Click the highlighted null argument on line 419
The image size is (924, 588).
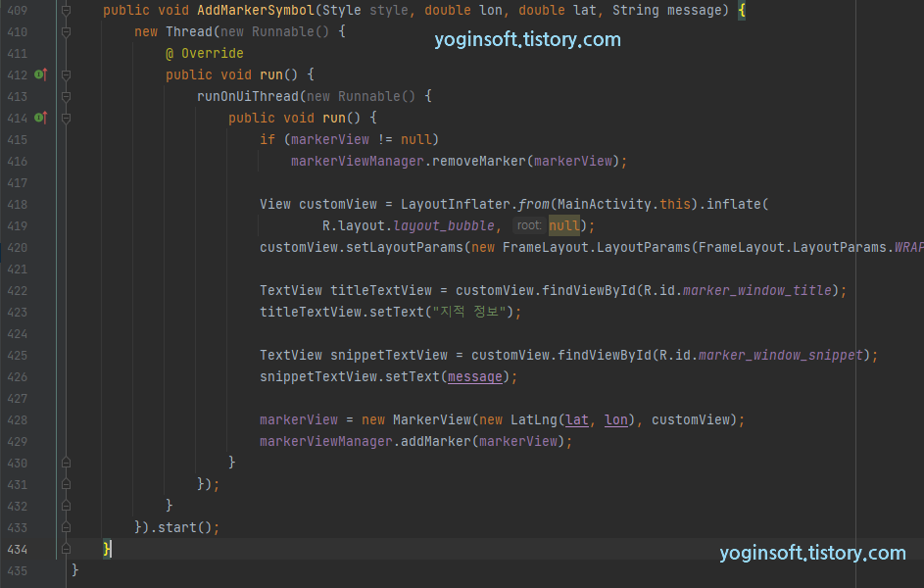(564, 225)
